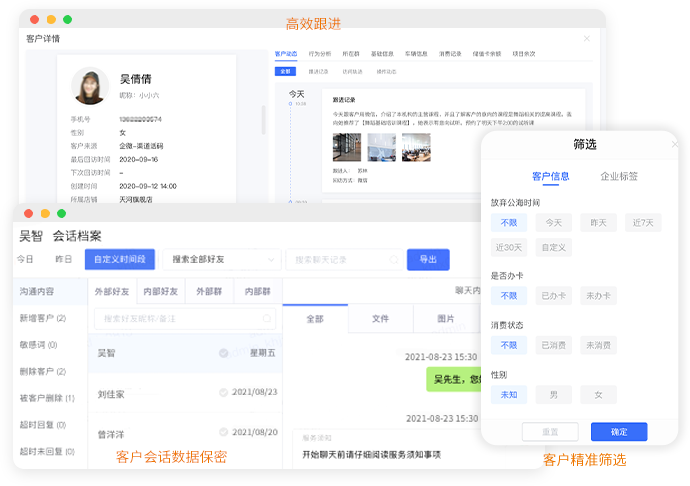Select 不限 under 放弃公海时间
The height and width of the screenshot is (486, 690).
point(509,223)
